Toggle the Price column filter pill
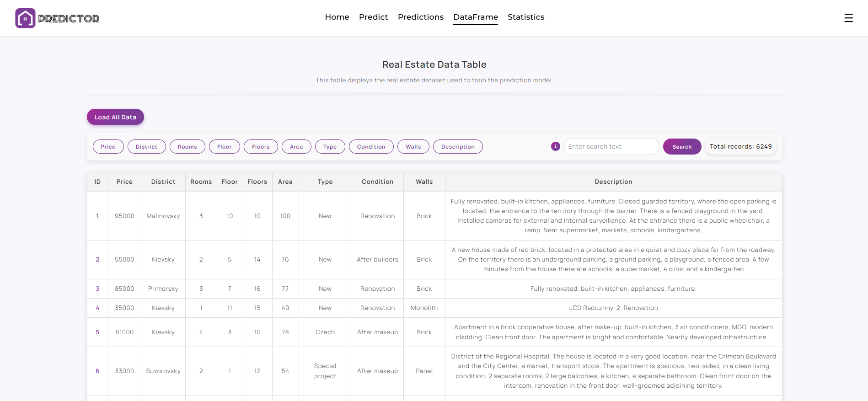The width and height of the screenshot is (868, 401). click(108, 147)
